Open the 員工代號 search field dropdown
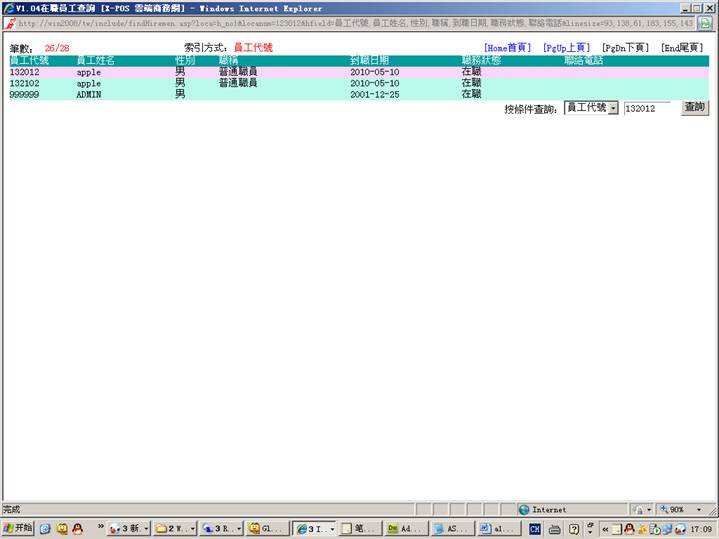The width and height of the screenshot is (719, 539). pyautogui.click(x=613, y=108)
